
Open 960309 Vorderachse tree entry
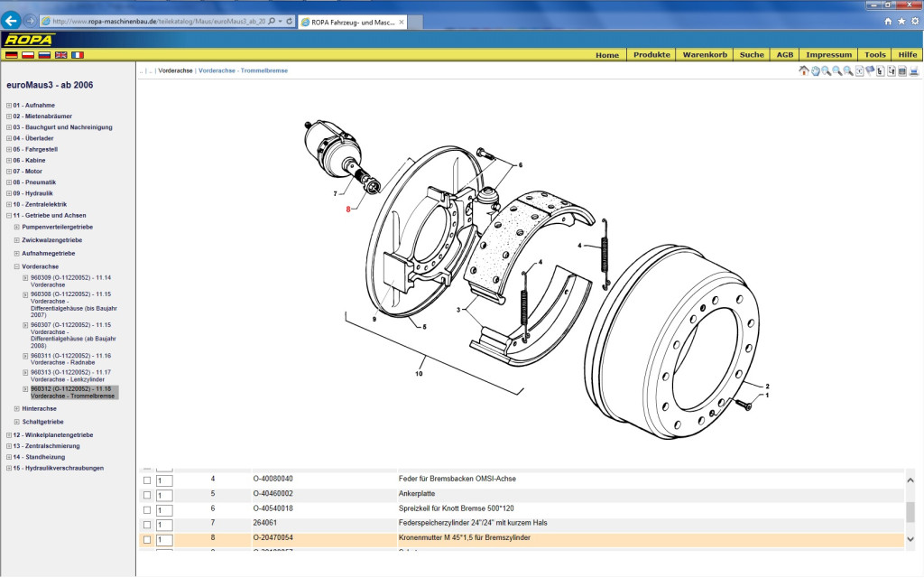[70, 282]
